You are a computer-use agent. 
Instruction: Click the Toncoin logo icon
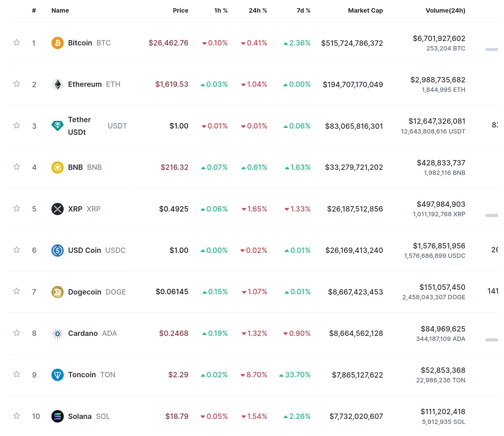(x=58, y=375)
